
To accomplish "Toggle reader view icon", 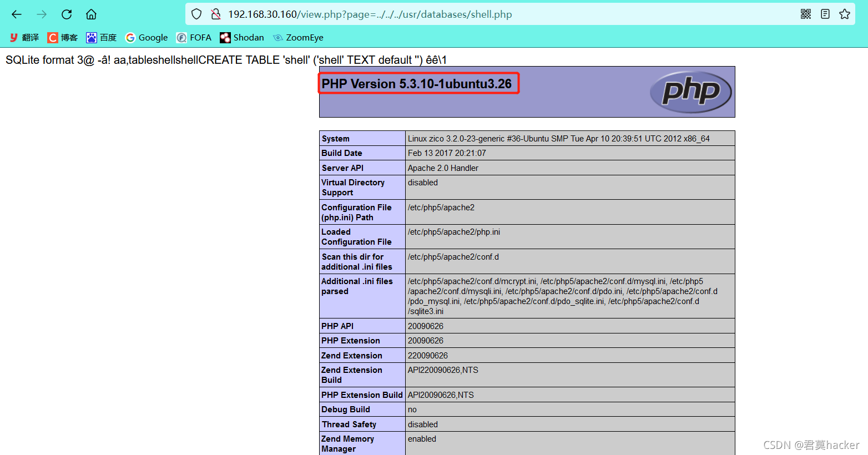I will [x=825, y=14].
